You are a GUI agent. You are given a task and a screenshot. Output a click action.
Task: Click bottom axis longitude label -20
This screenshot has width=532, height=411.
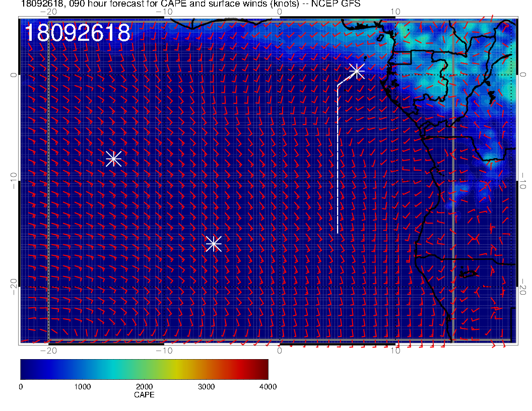(x=48, y=351)
